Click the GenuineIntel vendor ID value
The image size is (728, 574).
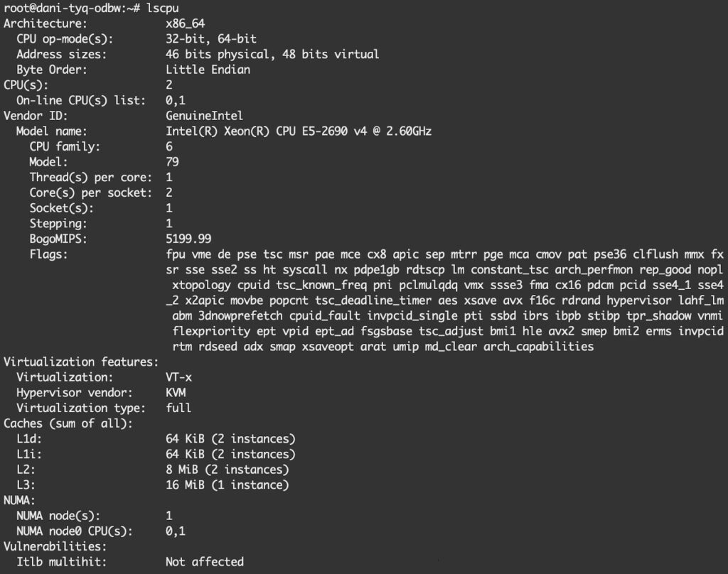(204, 116)
